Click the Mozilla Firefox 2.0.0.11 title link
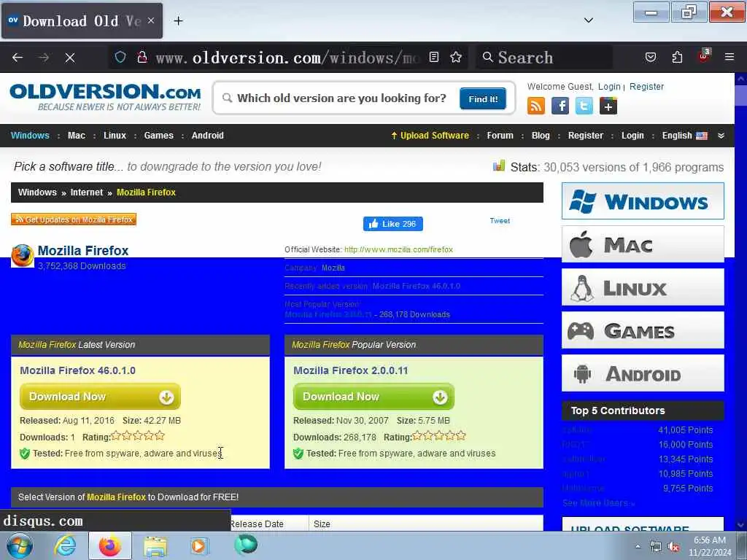This screenshot has width=747, height=560. click(351, 370)
